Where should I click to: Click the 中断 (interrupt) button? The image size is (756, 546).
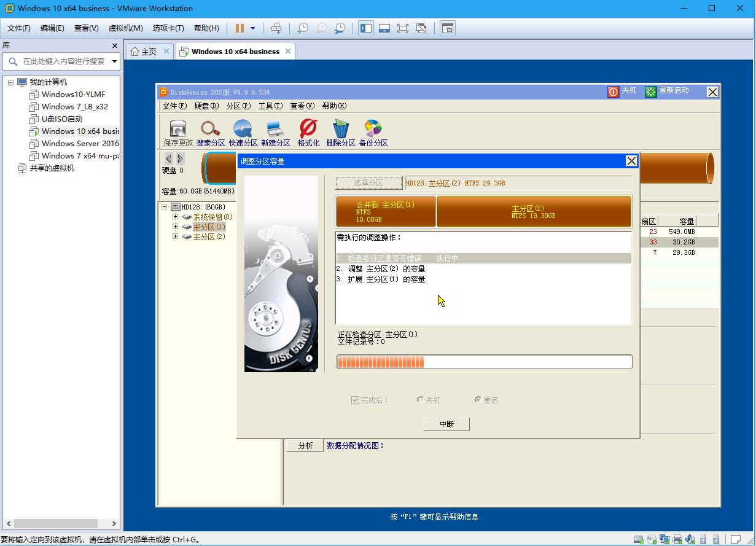(x=446, y=424)
